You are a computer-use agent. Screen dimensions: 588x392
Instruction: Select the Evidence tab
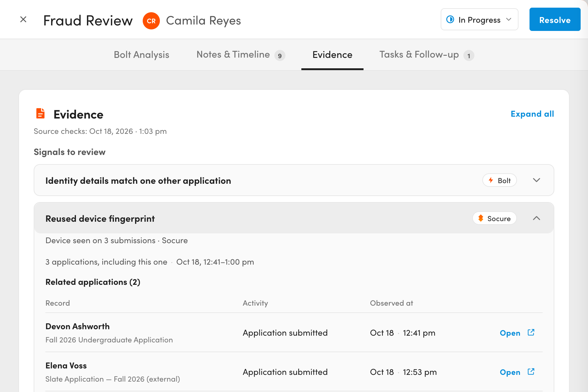pyautogui.click(x=332, y=55)
